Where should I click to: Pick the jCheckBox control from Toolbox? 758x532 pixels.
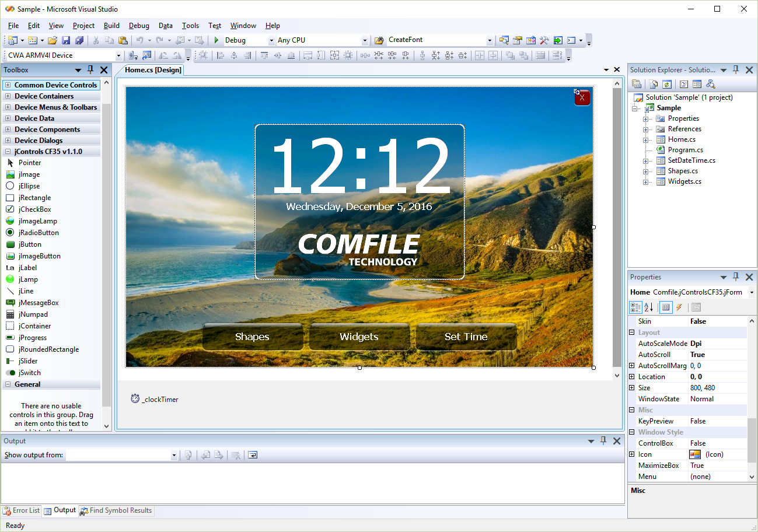34,209
